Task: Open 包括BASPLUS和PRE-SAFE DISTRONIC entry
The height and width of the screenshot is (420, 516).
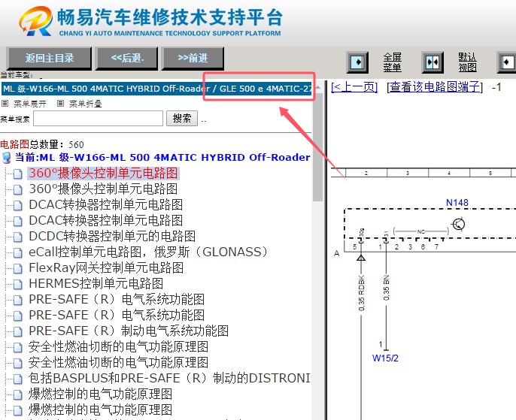Action: [169, 378]
